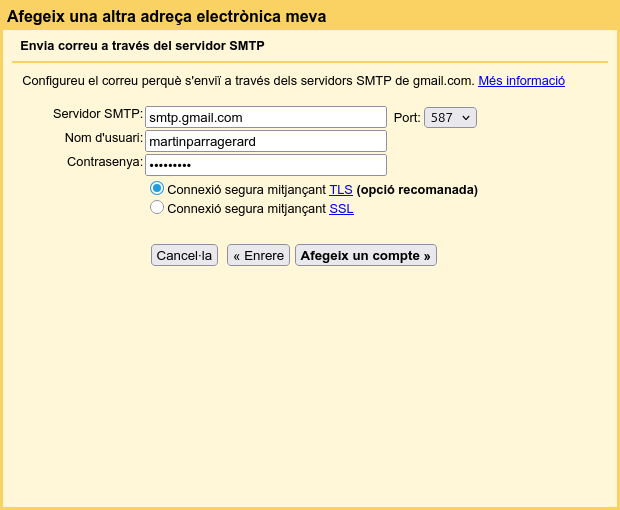620x510 pixels.
Task: Click into the Contrasenya password field
Action: click(265, 165)
